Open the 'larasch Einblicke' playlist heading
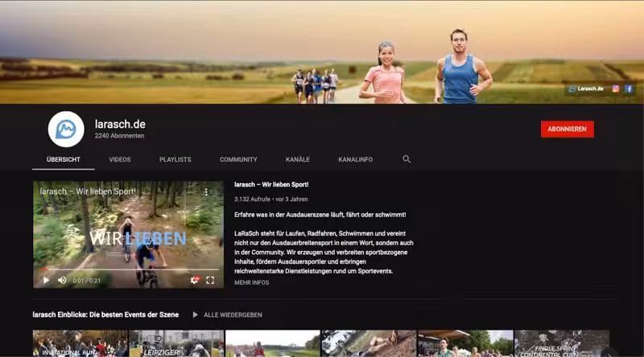 [x=105, y=314]
